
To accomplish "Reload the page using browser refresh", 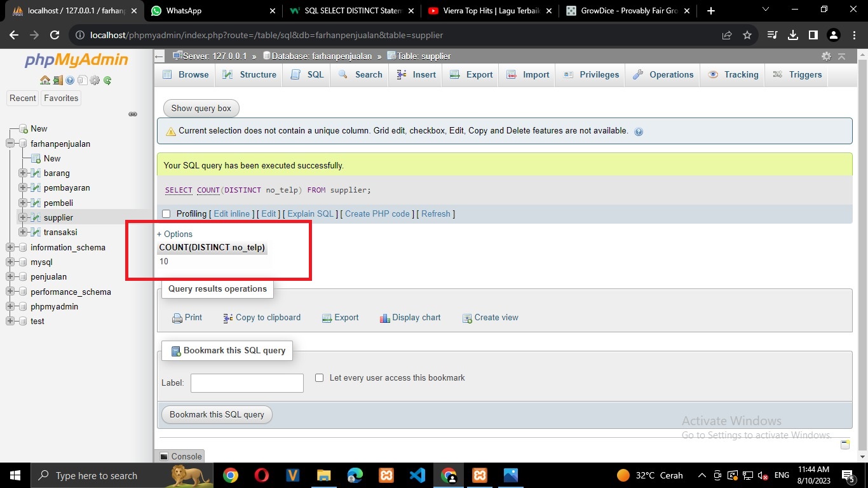I will [55, 35].
